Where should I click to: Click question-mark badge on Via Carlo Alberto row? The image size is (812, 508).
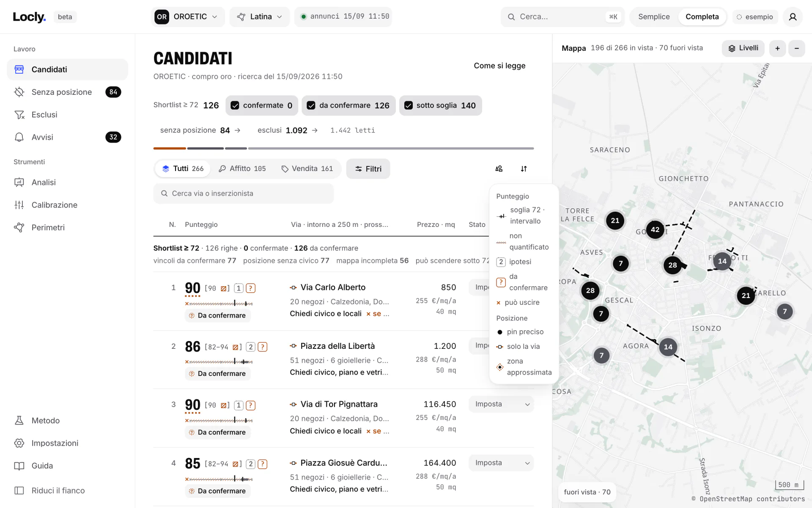250,288
